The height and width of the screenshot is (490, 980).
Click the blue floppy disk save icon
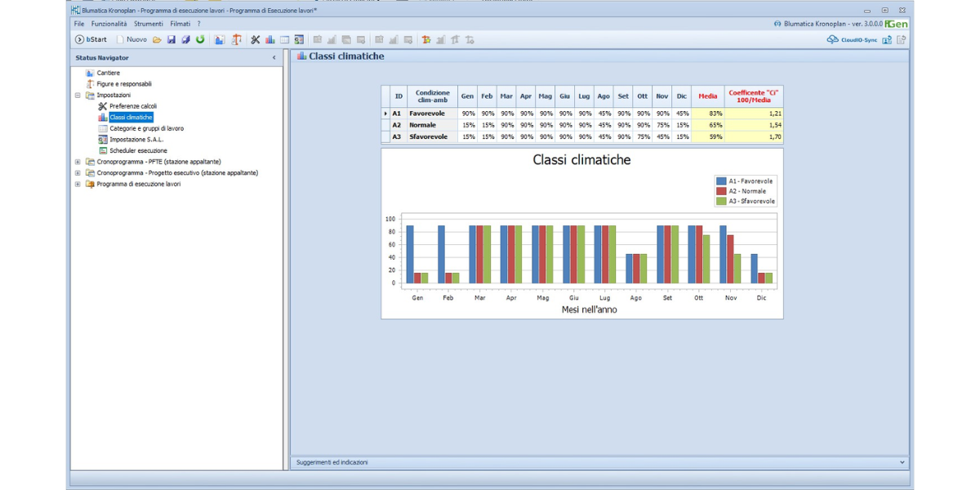171,39
